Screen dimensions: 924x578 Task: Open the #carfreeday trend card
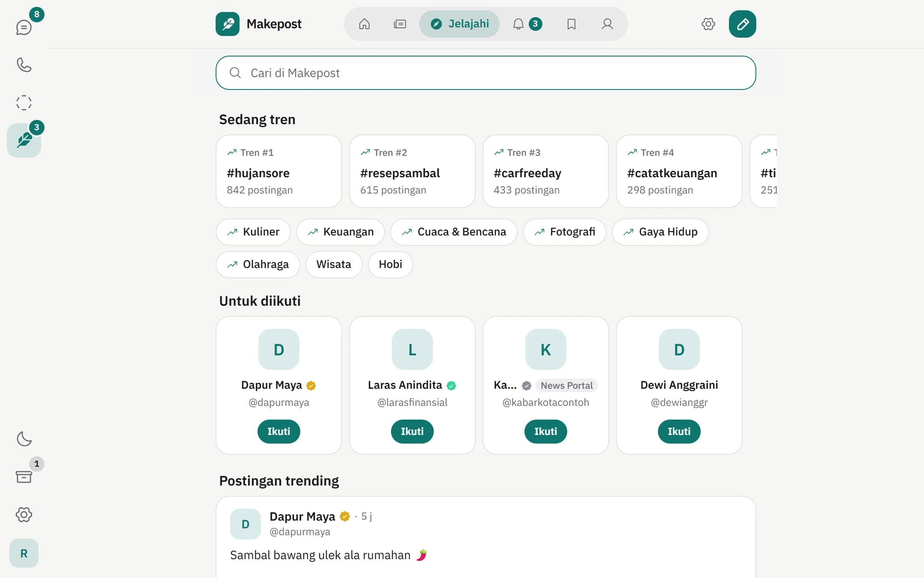click(546, 171)
